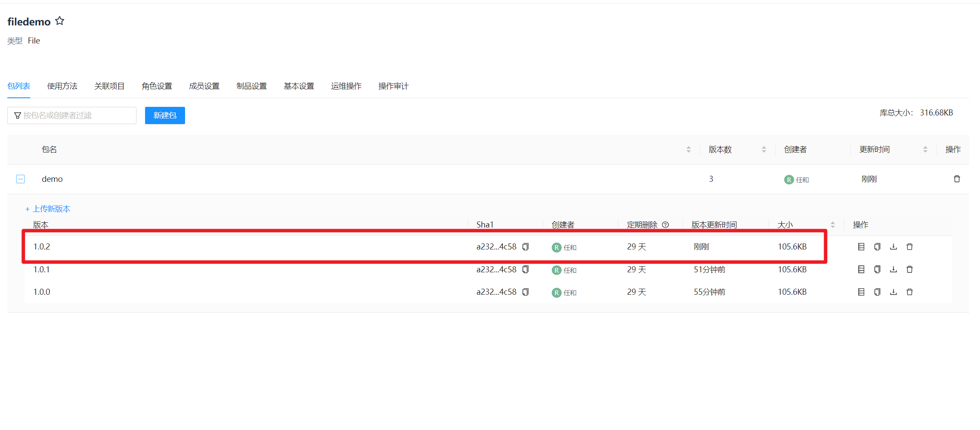Delete the demo package via trash icon
The image size is (980, 430).
click(957, 179)
